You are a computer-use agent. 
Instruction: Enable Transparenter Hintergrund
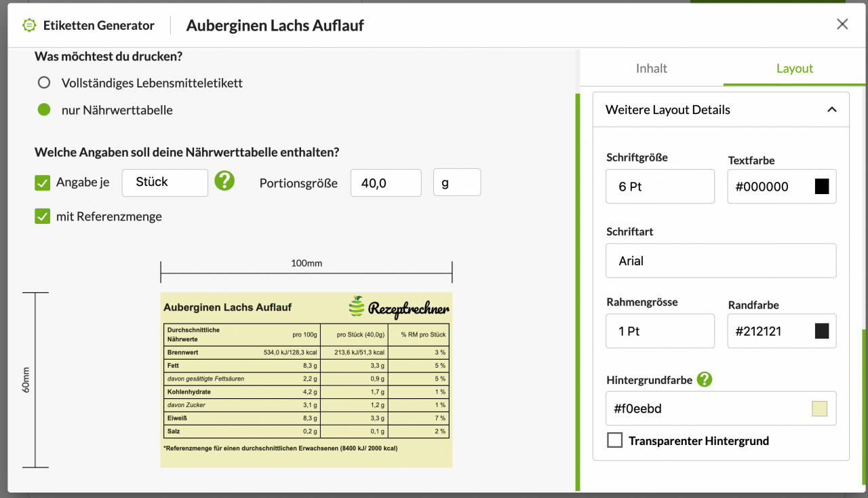coord(615,440)
